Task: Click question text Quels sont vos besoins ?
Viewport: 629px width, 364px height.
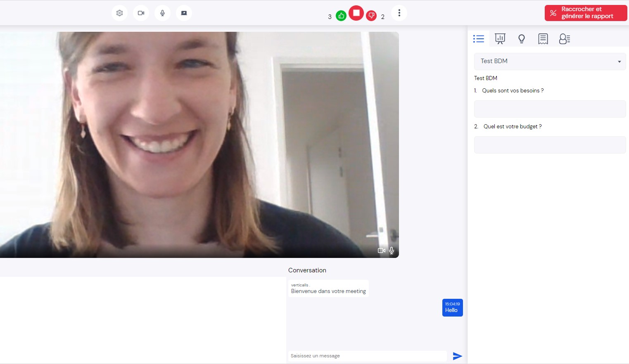Action: (513, 90)
